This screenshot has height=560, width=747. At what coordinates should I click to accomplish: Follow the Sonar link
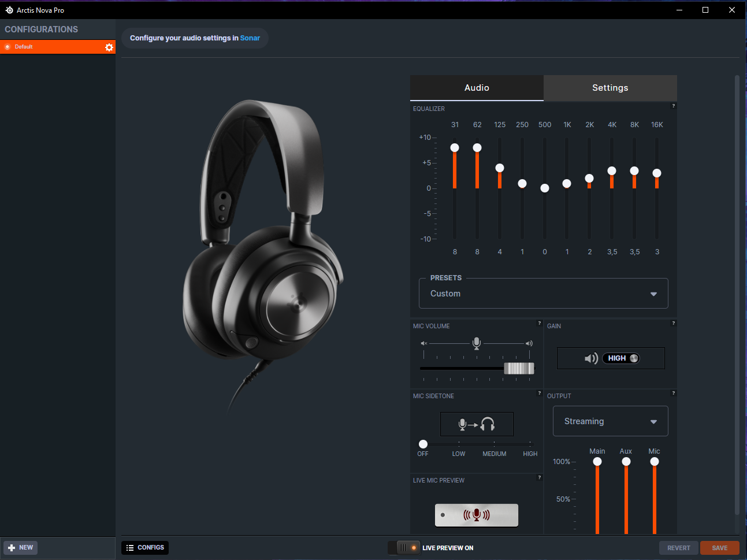coord(250,38)
